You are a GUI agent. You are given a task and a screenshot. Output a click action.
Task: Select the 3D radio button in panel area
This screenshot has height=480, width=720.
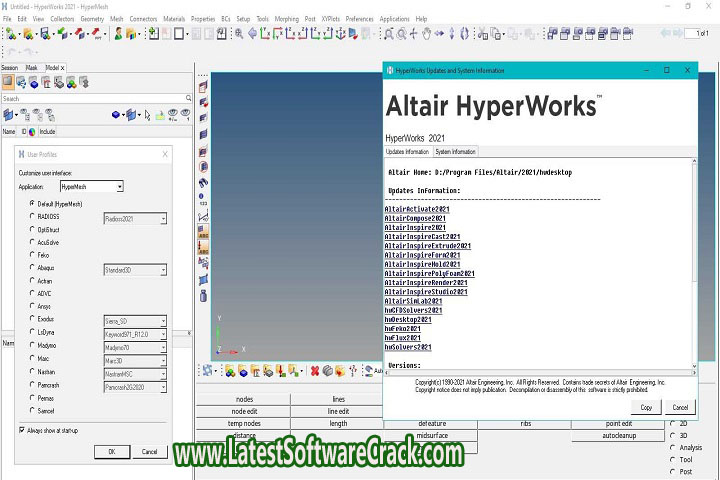(673, 435)
